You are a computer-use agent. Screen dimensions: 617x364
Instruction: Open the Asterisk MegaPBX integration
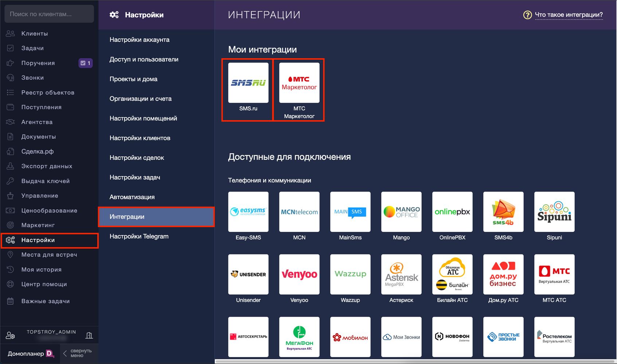click(x=401, y=274)
